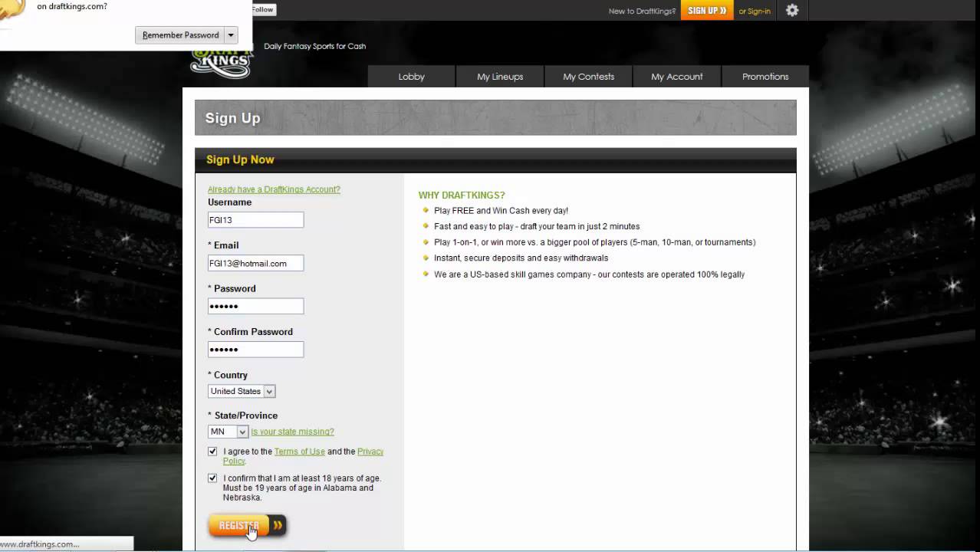This screenshot has height=552, width=980.
Task: Toggle the Terms of Use agreement checkbox
Action: tap(212, 452)
